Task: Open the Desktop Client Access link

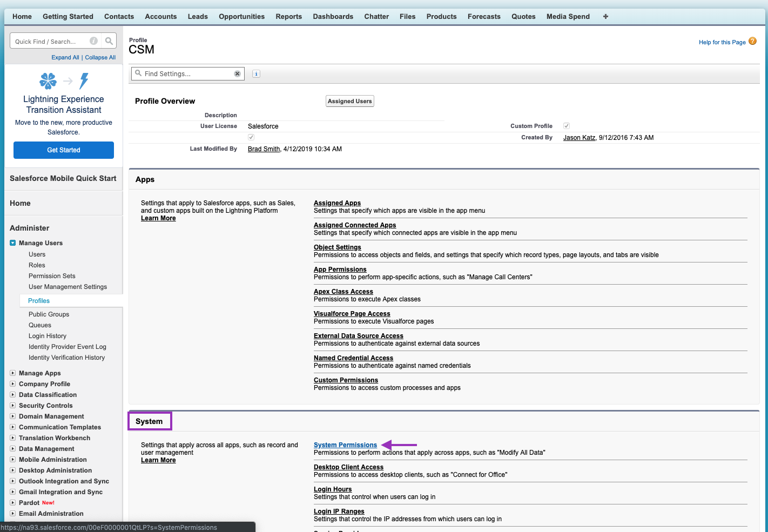Action: tap(349, 467)
